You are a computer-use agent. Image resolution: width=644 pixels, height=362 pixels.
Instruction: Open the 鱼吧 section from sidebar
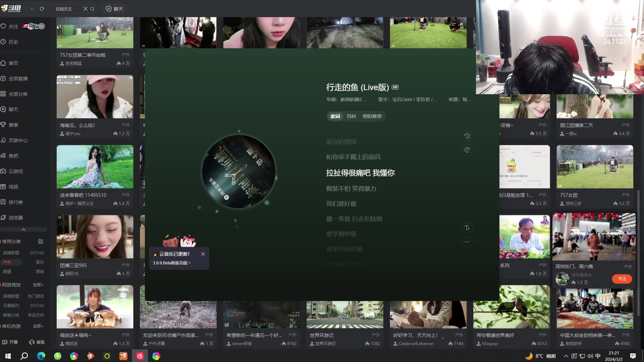point(13,156)
